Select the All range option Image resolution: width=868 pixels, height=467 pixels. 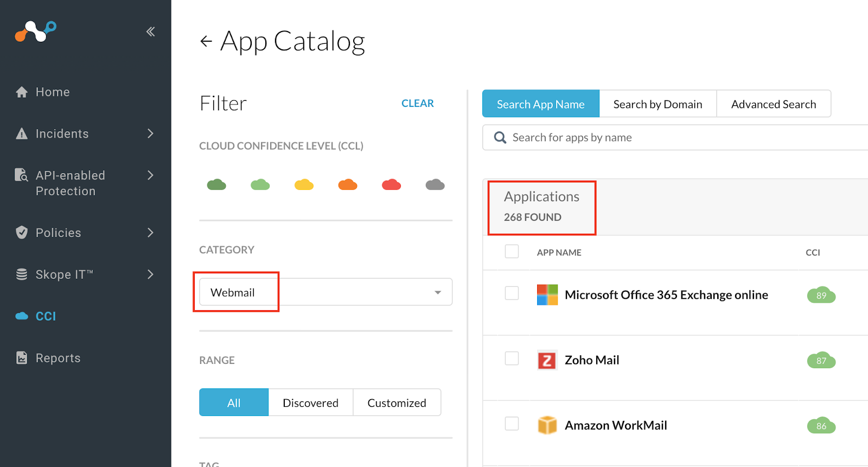[234, 402]
